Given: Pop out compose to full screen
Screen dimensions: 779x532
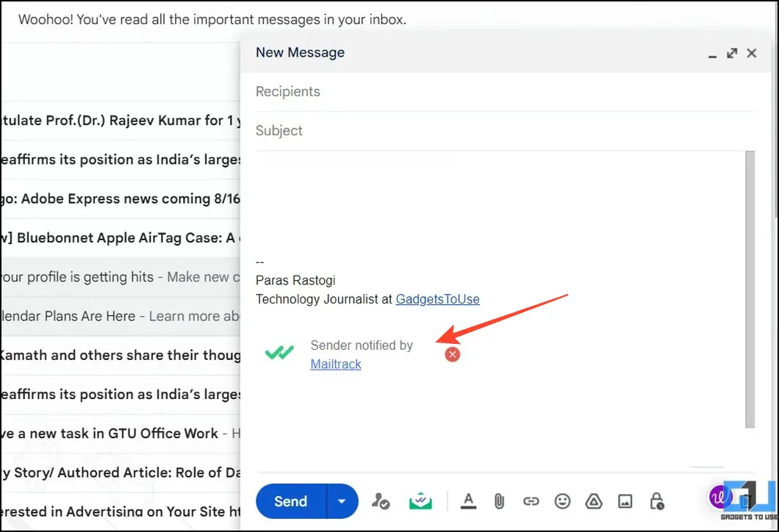Looking at the screenshot, I should click(732, 53).
